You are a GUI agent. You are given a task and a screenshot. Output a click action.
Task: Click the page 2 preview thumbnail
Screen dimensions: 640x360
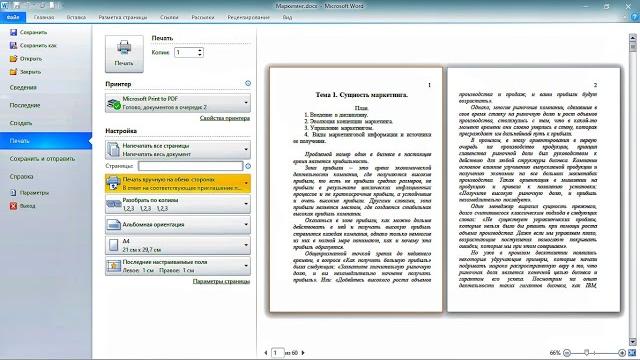coord(533,190)
